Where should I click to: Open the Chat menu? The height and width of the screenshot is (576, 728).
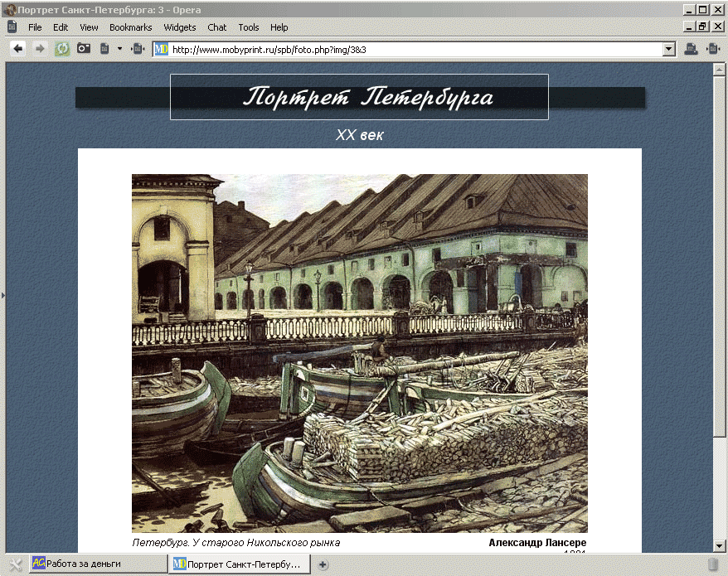pyautogui.click(x=216, y=27)
